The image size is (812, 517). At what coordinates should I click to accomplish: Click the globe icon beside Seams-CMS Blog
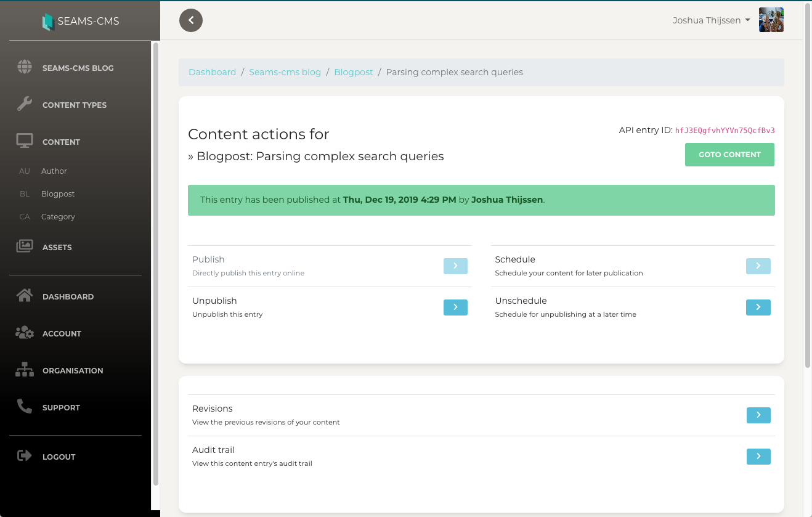pos(25,67)
